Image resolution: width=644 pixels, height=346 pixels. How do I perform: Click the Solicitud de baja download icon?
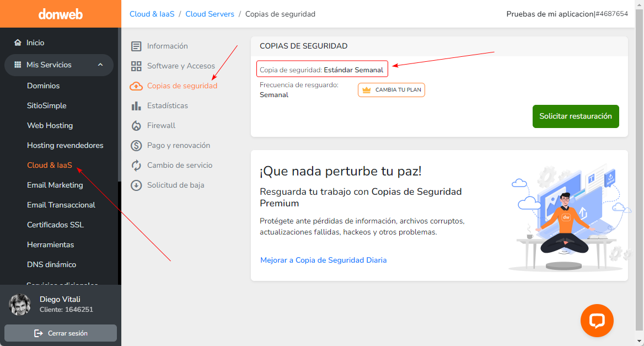point(136,185)
